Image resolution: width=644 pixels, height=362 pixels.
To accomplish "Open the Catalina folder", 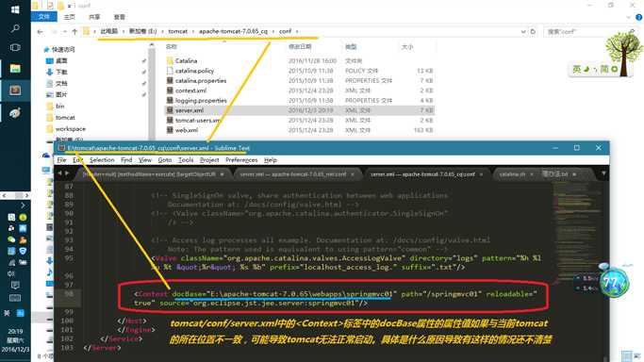I will coord(186,60).
